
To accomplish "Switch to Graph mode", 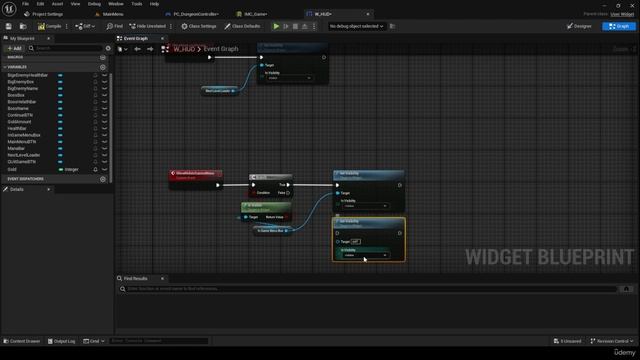I will point(619,26).
